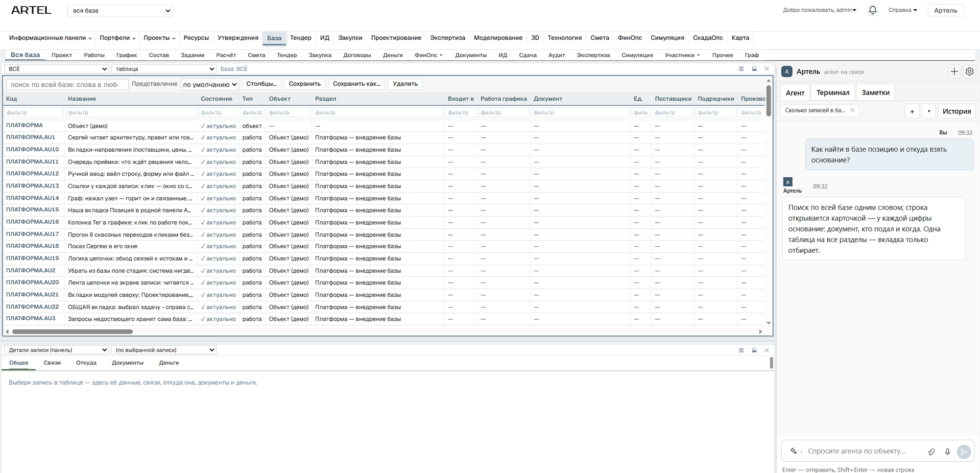980x473 pixels.
Task: Expand chat list arrow next to История
Action: point(929,111)
